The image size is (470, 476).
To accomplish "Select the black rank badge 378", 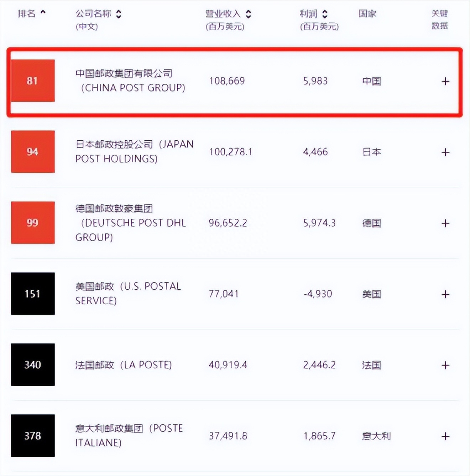I will pyautogui.click(x=33, y=435).
